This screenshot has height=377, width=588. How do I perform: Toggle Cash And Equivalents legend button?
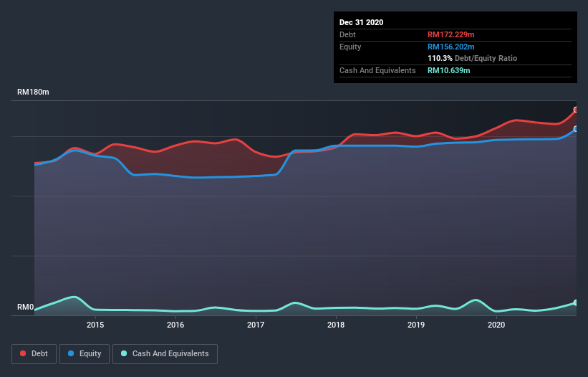click(165, 354)
